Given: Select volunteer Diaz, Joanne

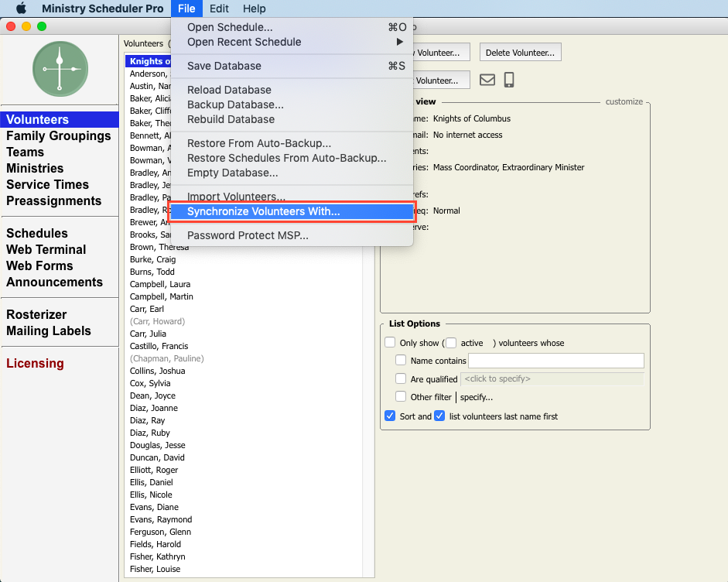Looking at the screenshot, I should click(x=154, y=408).
